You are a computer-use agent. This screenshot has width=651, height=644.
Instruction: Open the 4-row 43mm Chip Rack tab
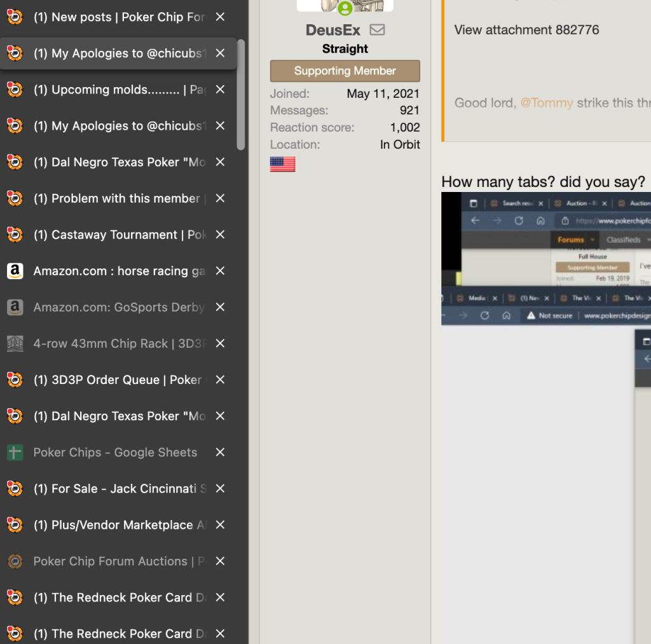(x=118, y=343)
